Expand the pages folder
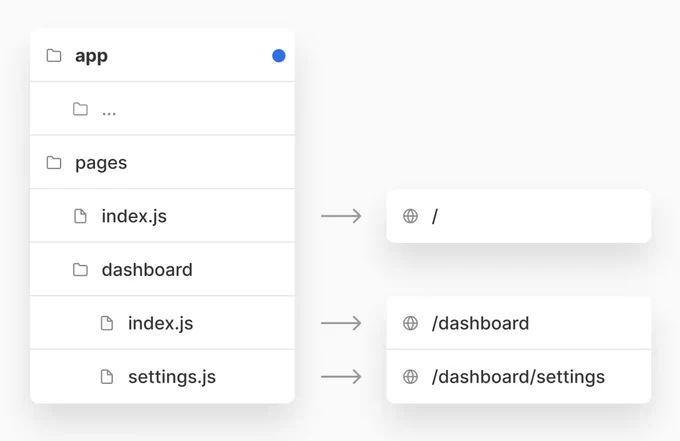The height and width of the screenshot is (441, 680). coord(162,162)
